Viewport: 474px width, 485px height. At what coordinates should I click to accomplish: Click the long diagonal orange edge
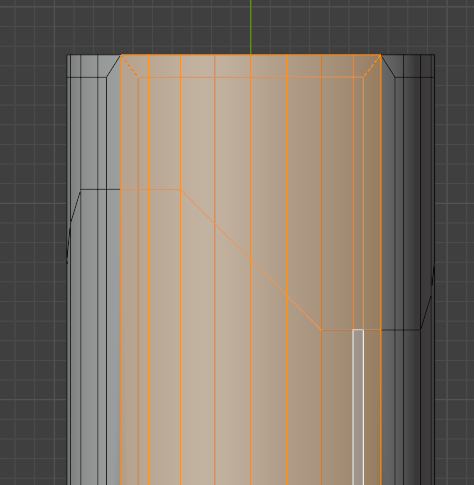251,260
